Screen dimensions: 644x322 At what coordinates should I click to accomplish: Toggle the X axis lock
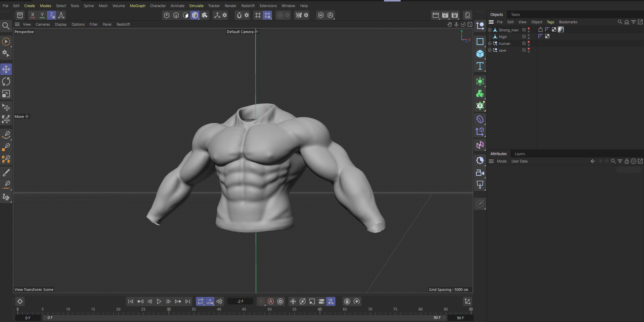[32, 15]
